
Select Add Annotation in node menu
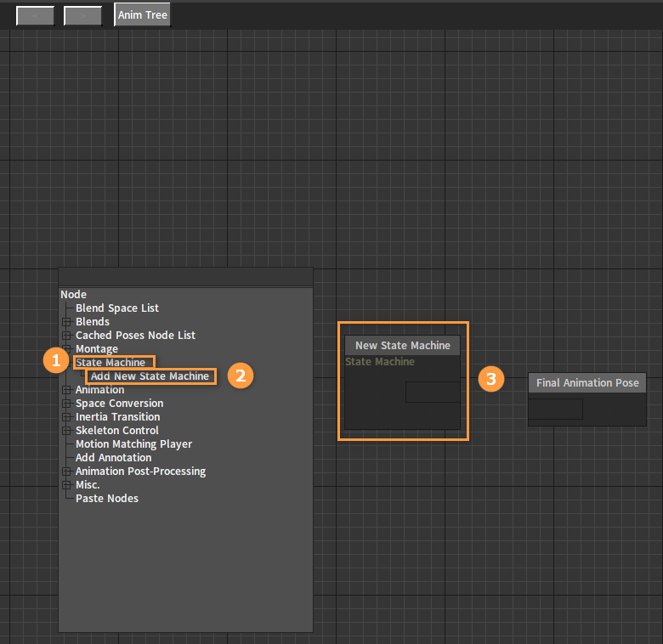point(113,458)
